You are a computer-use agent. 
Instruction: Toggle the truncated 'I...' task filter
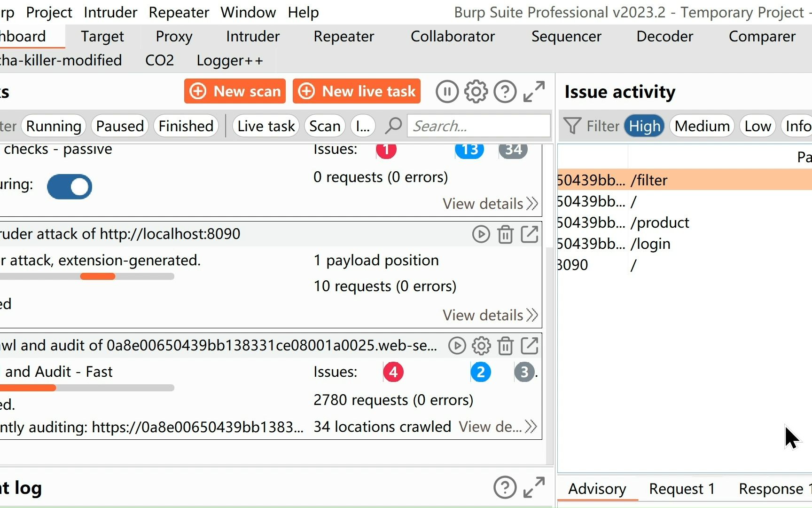pyautogui.click(x=363, y=126)
